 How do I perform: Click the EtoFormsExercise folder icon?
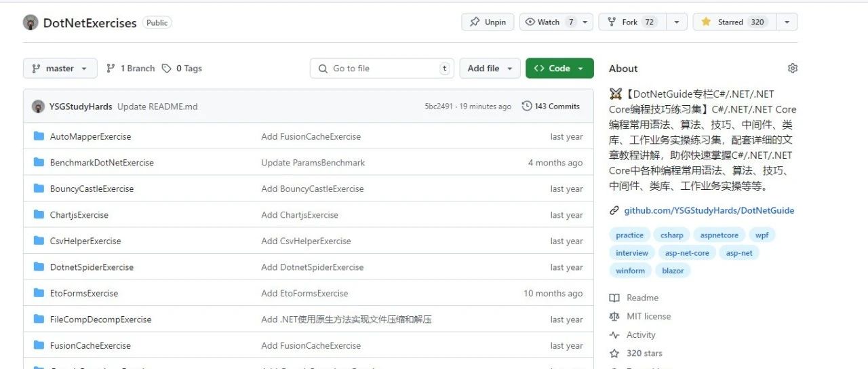[39, 293]
